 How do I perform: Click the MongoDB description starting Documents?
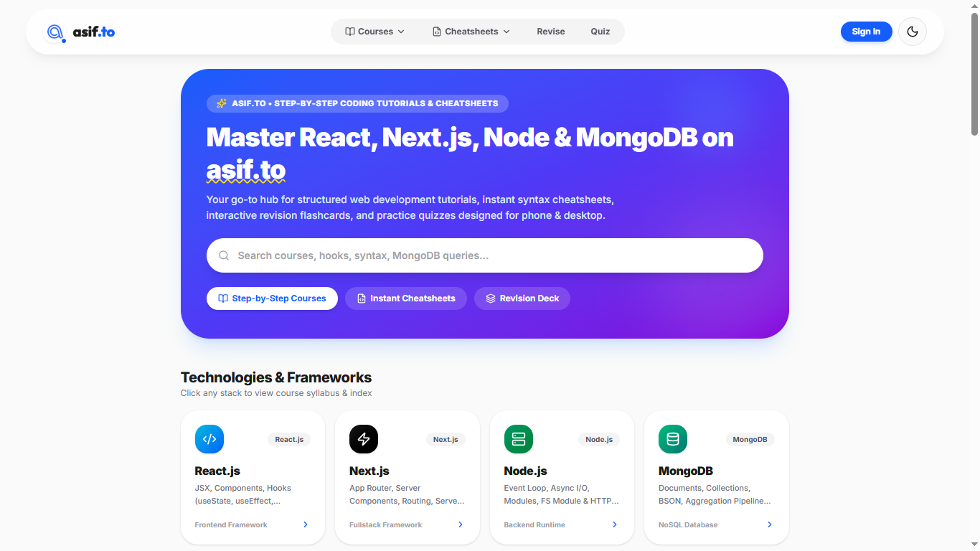[715, 494]
